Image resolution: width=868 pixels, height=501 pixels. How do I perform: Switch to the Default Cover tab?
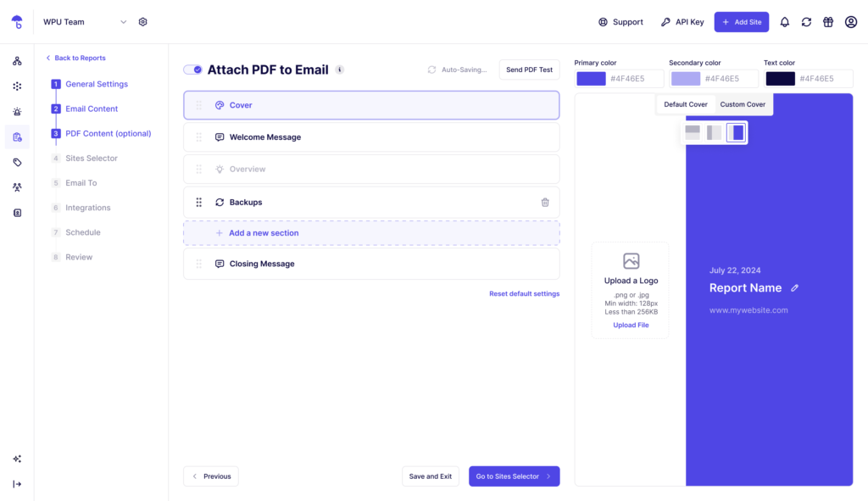click(x=685, y=104)
